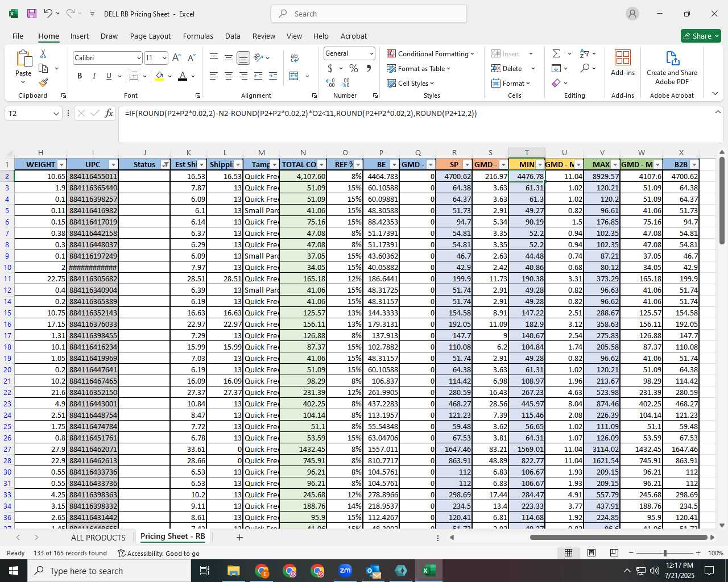The width and height of the screenshot is (728, 582).
Task: Click the Paste button
Action: [x=23, y=67]
